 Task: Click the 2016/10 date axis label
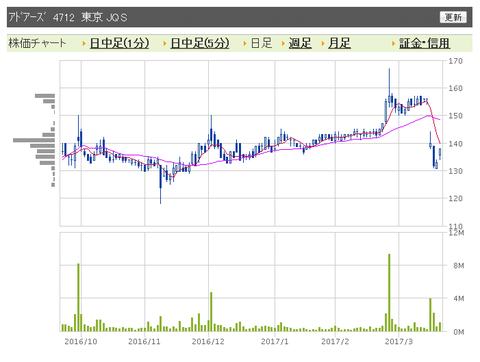(81, 341)
